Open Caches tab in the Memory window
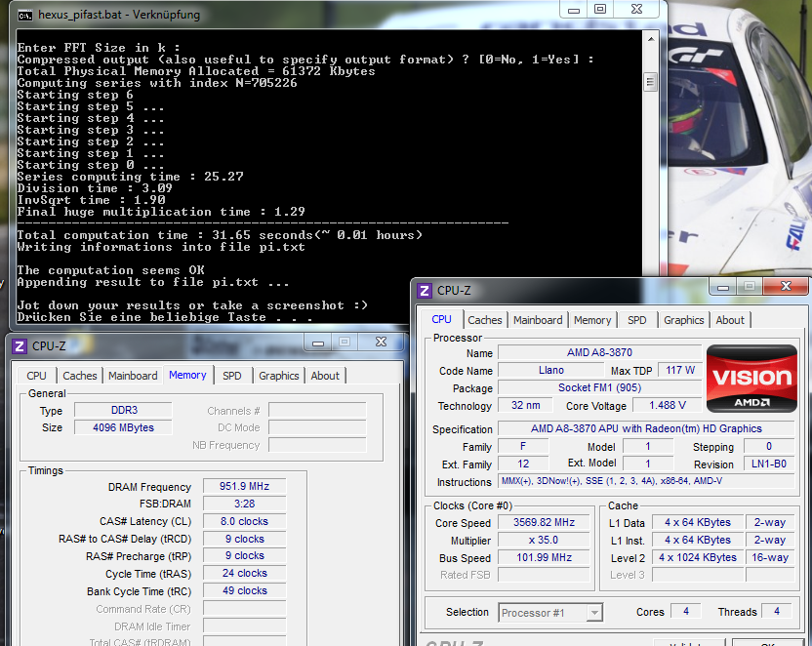 [x=80, y=376]
